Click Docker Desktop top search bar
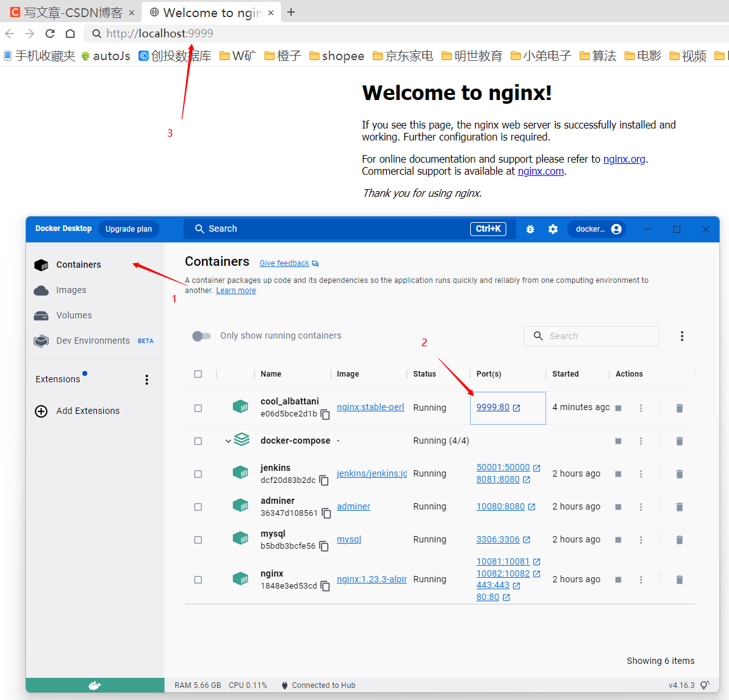The width and height of the screenshot is (729, 700). (349, 229)
